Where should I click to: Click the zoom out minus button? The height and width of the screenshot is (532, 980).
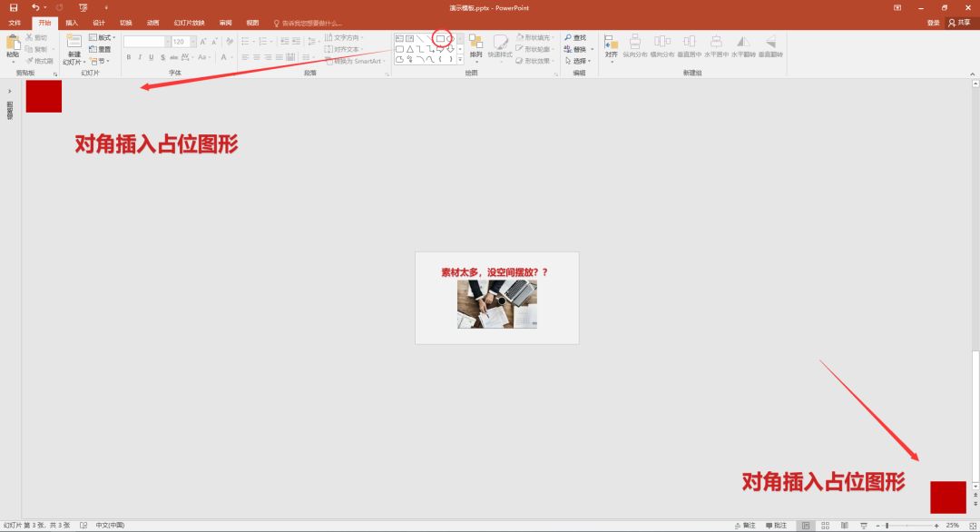(878, 526)
